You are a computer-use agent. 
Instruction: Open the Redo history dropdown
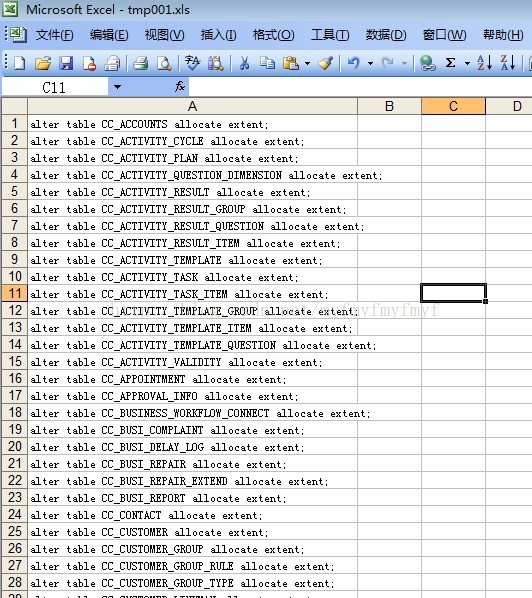(404, 63)
